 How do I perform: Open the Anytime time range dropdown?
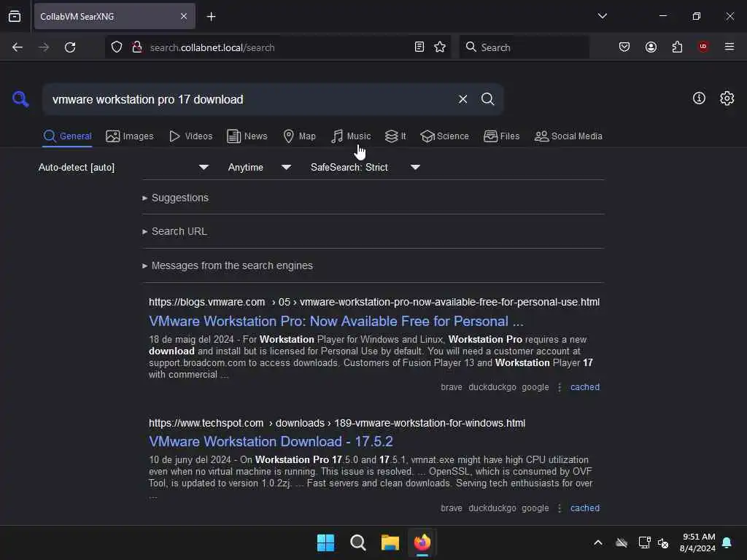click(260, 167)
